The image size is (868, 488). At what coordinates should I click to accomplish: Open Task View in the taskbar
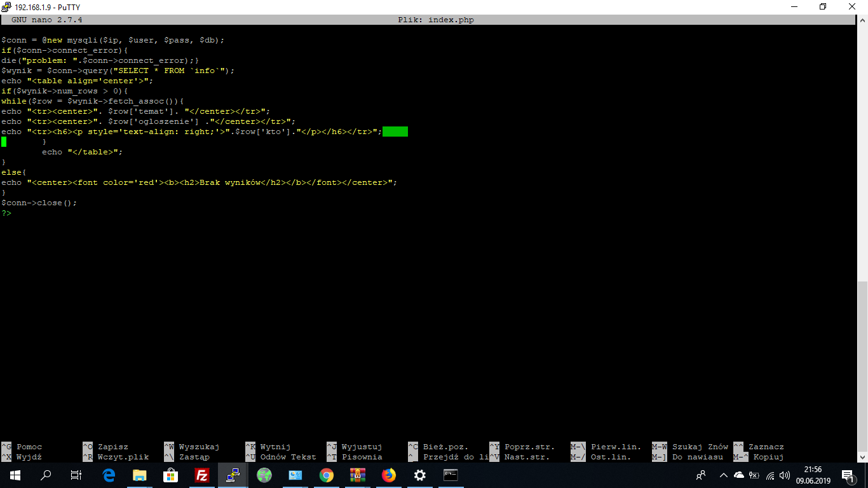tap(76, 475)
